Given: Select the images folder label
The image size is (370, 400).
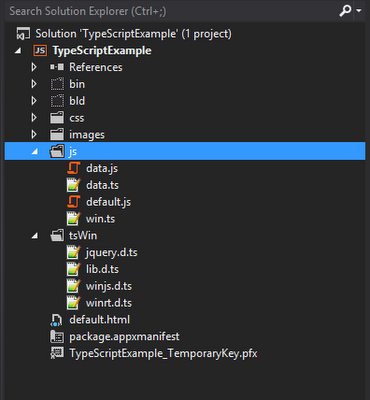Looking at the screenshot, I should coord(87,135).
